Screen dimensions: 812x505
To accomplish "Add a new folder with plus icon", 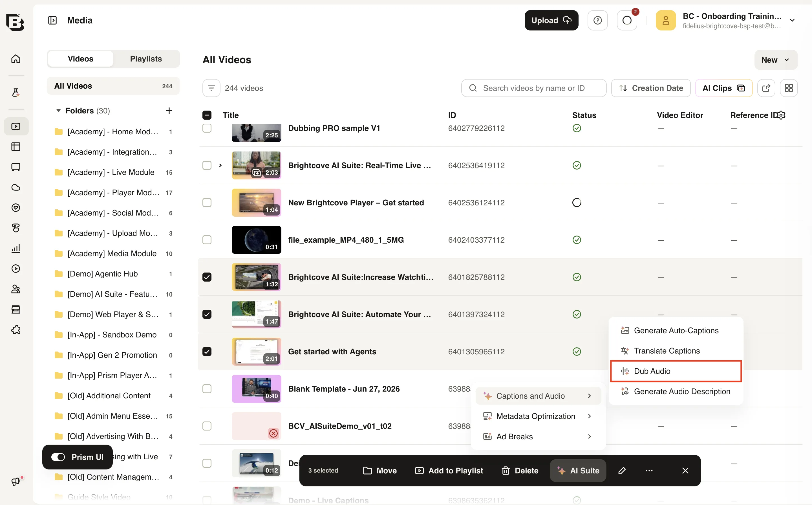I will coord(169,111).
